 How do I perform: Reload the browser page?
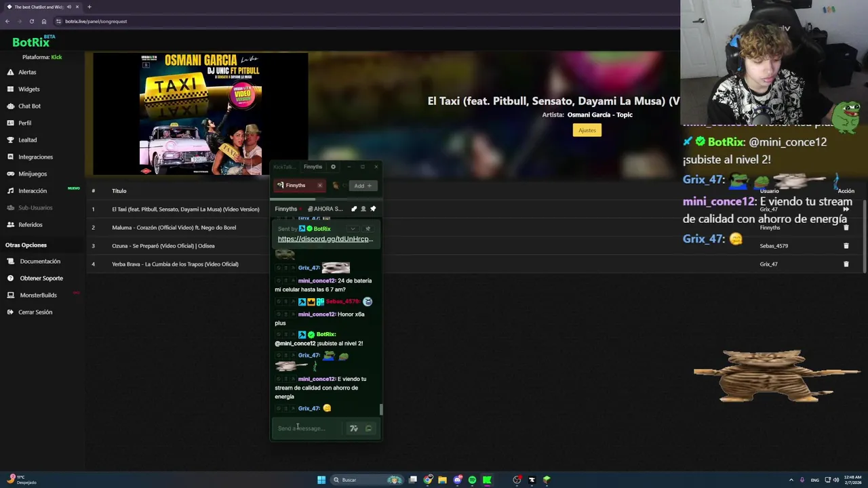click(x=31, y=21)
